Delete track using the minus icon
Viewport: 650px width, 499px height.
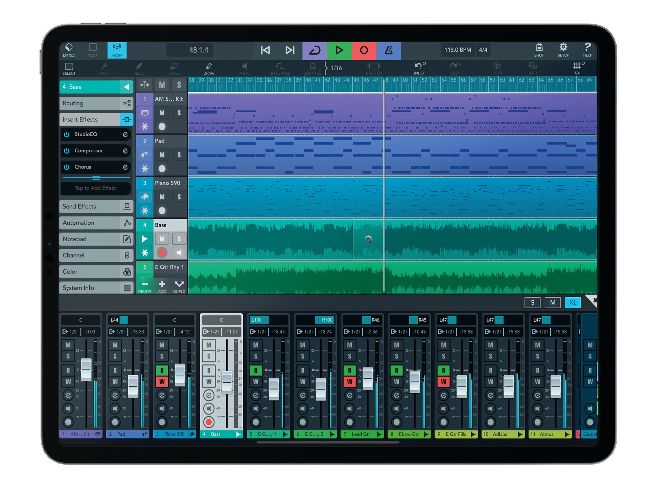[x=144, y=285]
